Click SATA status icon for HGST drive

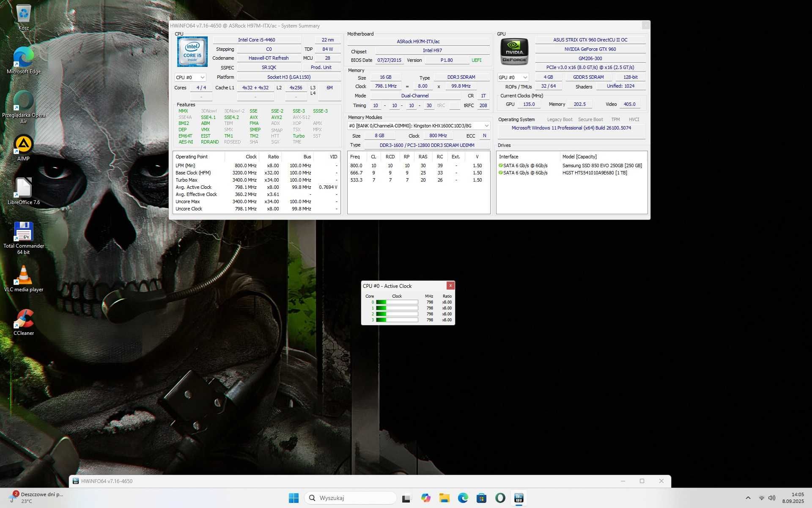pos(501,173)
